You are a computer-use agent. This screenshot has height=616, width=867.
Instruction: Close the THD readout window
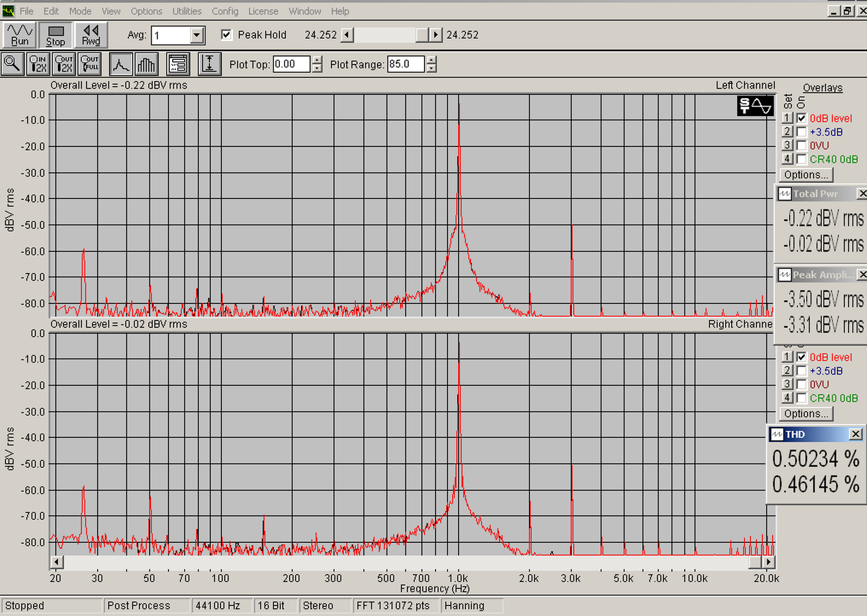pyautogui.click(x=855, y=435)
